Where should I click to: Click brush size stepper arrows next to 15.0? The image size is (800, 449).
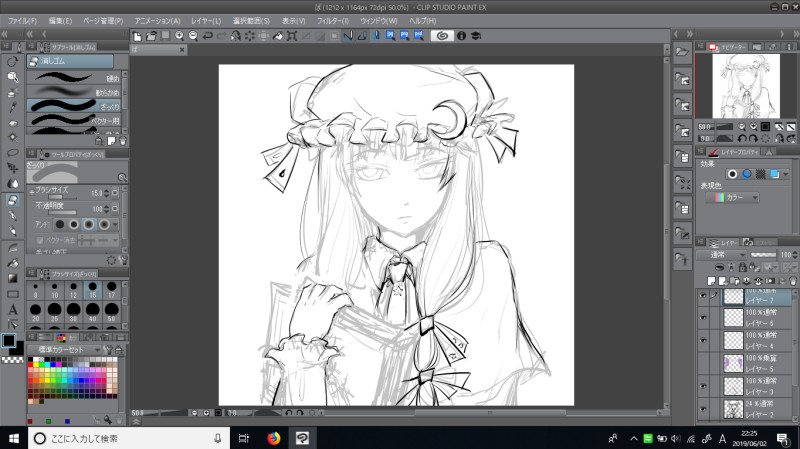(106, 193)
